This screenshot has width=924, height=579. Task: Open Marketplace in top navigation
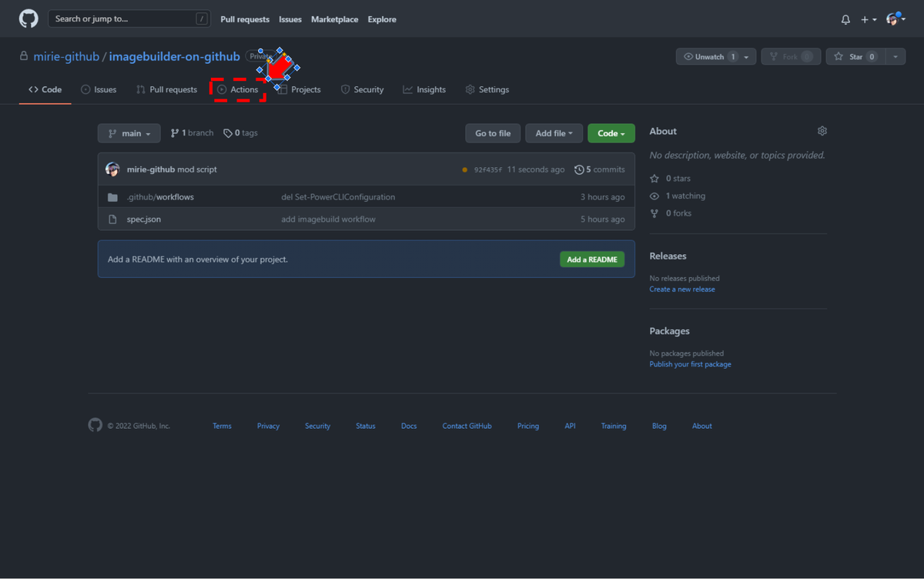tap(334, 19)
